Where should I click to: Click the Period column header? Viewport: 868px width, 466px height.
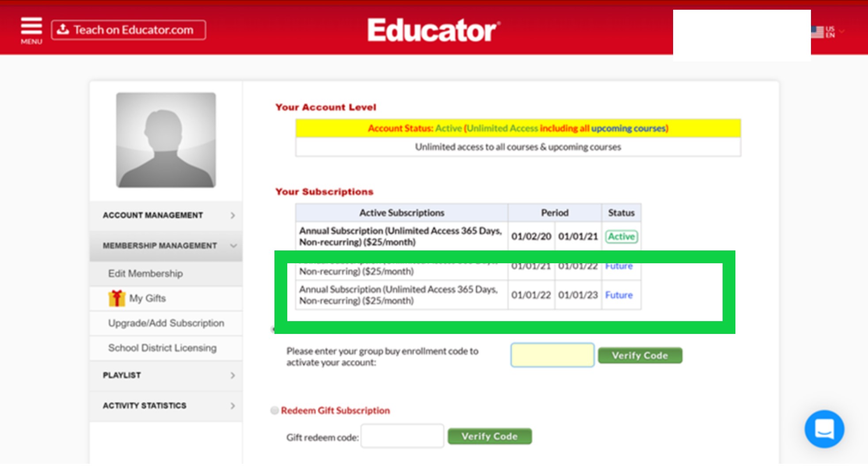click(555, 213)
